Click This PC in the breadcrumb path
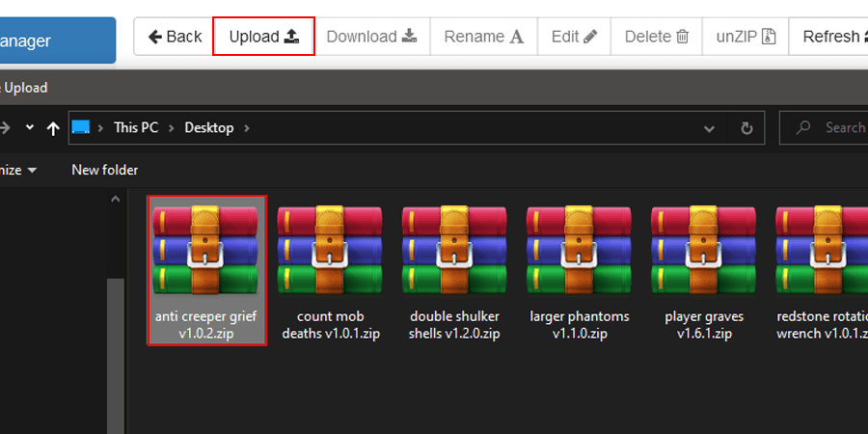Screen dimensions: 868x434 point(136,128)
